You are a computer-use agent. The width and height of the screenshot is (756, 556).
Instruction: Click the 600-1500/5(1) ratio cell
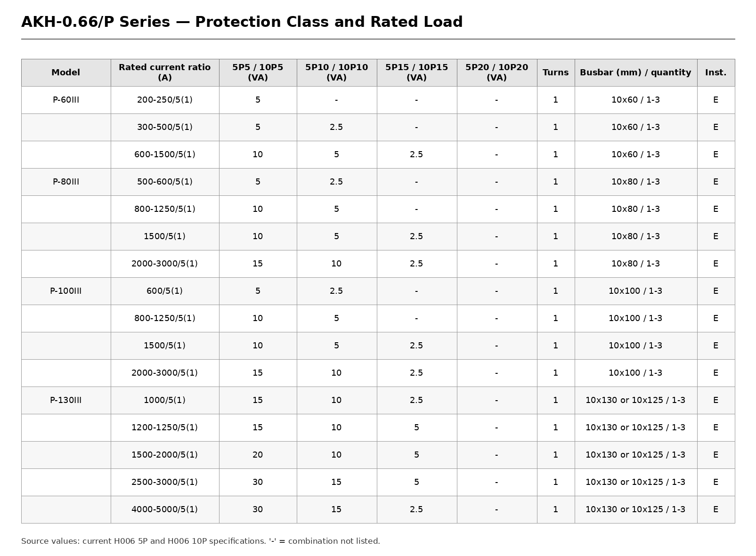coord(165,154)
